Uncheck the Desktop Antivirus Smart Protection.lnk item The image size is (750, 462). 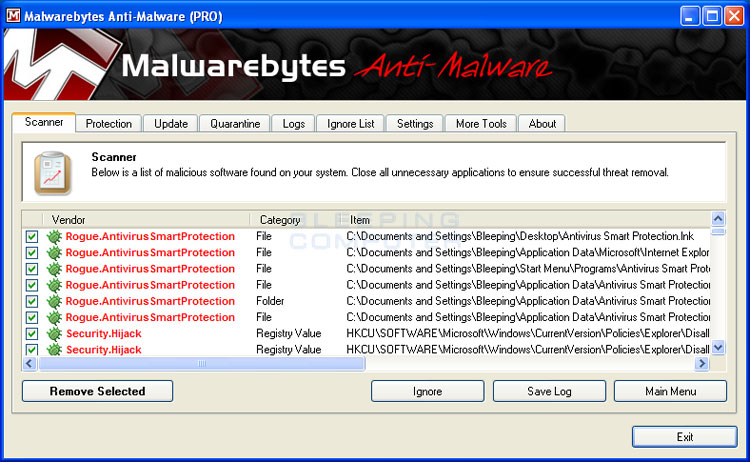(x=32, y=236)
